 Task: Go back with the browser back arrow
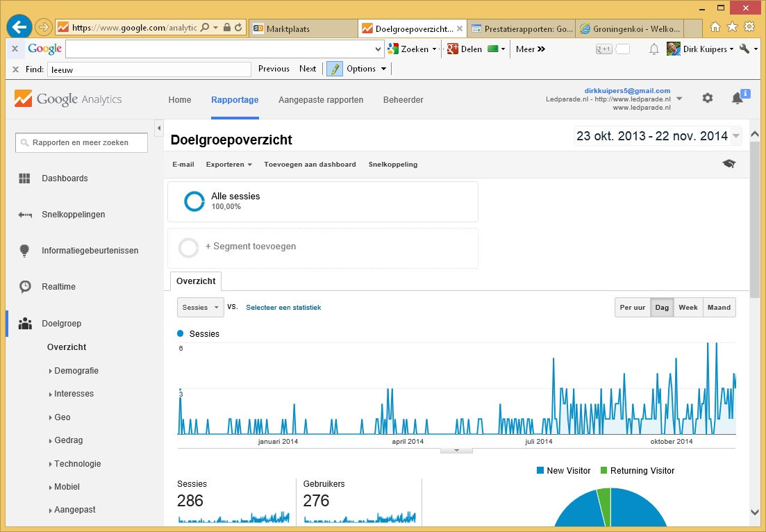[x=19, y=27]
